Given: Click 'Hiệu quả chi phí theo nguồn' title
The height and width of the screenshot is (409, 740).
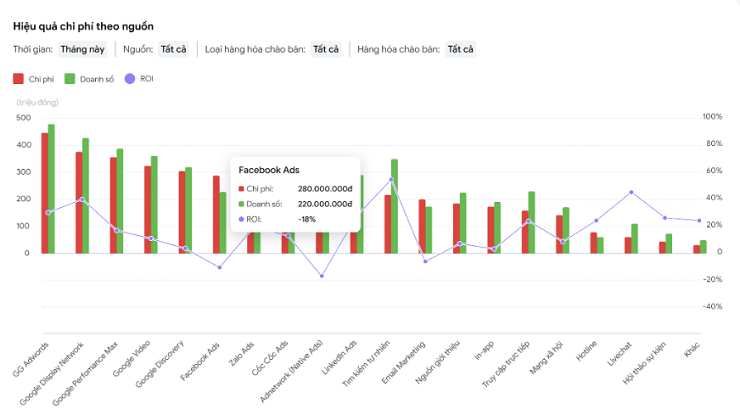Looking at the screenshot, I should pyautogui.click(x=83, y=26).
